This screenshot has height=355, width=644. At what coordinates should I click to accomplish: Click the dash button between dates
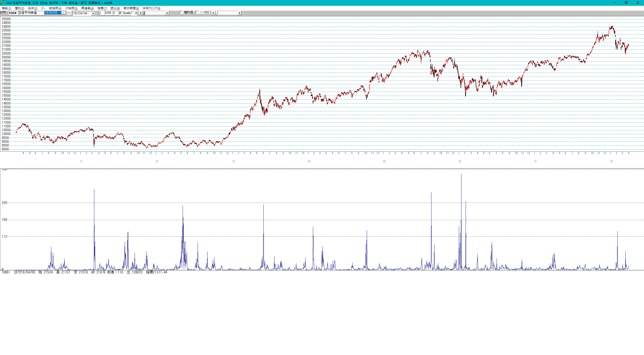pyautogui.click(x=69, y=13)
